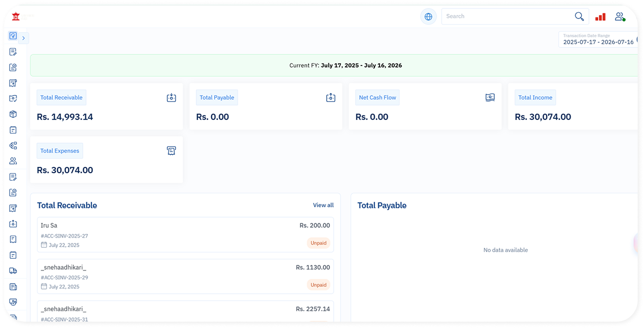
Task: Click calendar icon on ACC-SINV-2025-29 row
Action: tap(44, 287)
